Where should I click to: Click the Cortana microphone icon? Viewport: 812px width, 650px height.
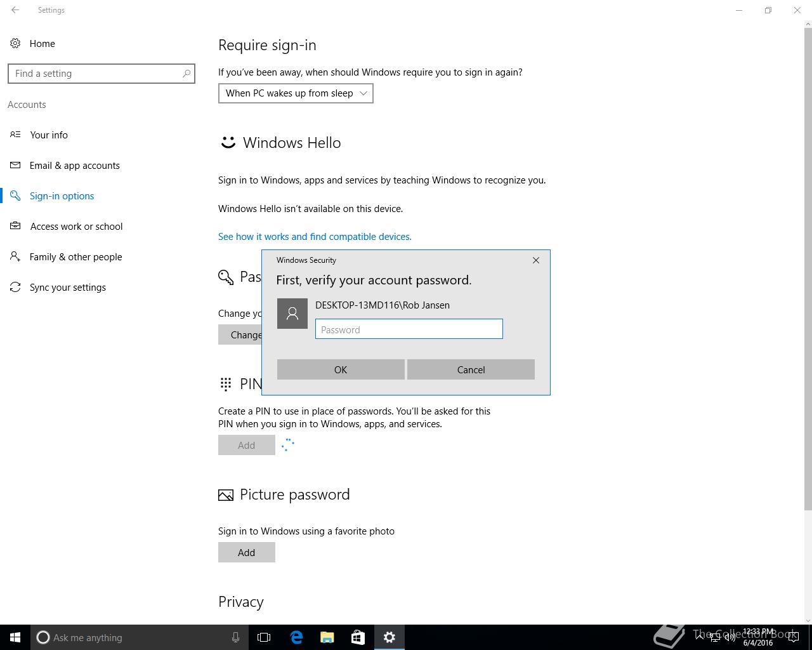coord(235,637)
